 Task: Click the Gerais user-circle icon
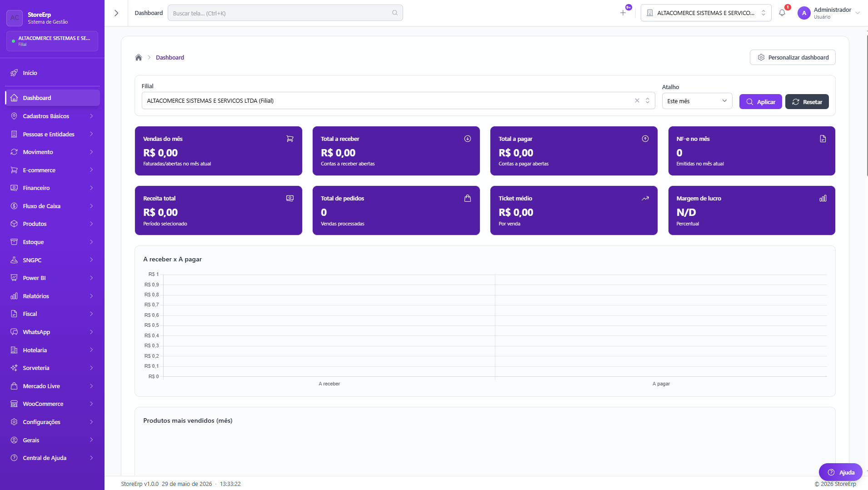[x=14, y=440]
